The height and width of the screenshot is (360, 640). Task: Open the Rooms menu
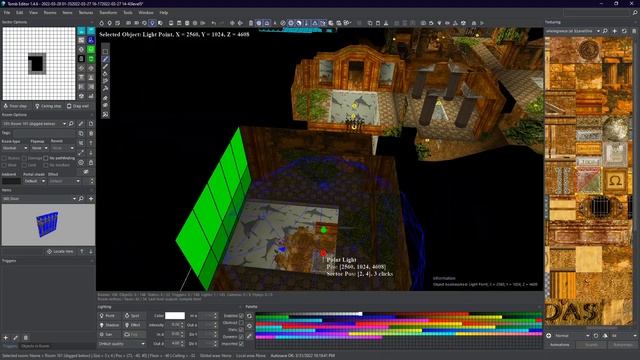50,13
